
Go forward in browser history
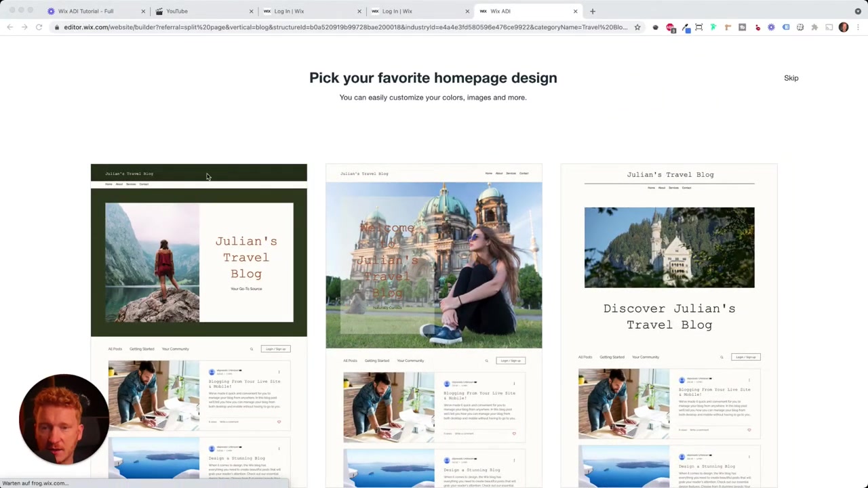click(24, 27)
